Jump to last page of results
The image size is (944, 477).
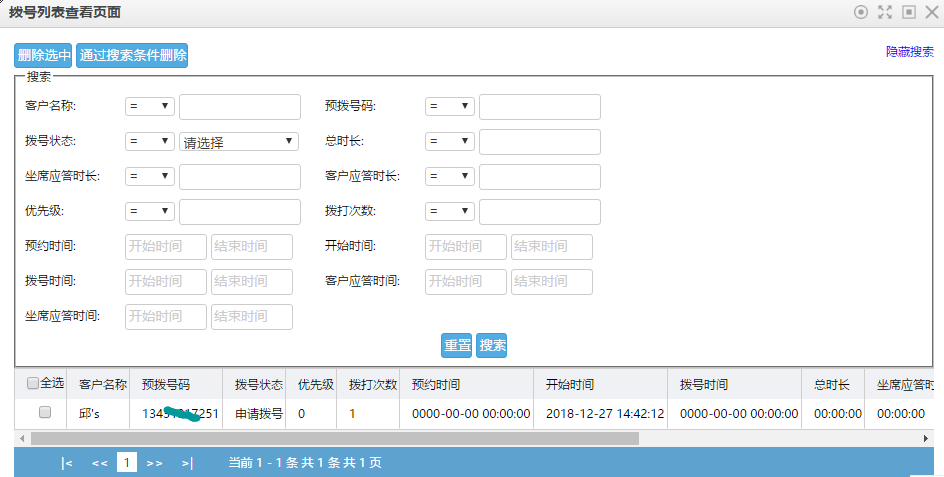[x=187, y=463]
